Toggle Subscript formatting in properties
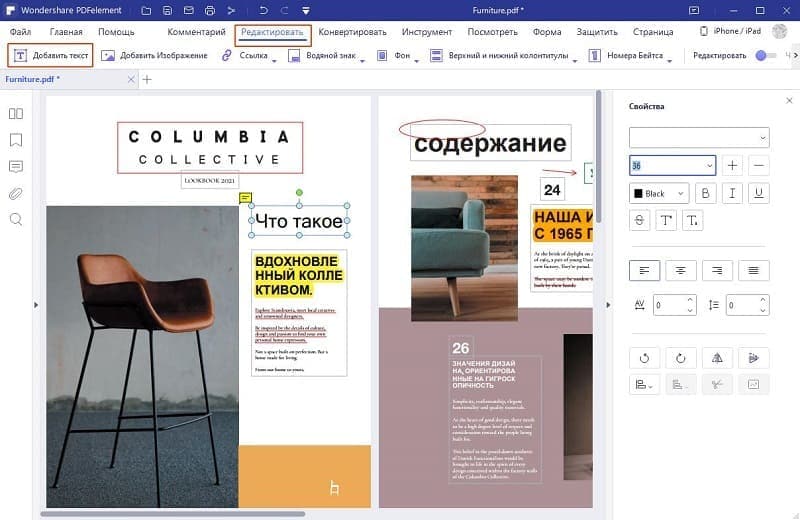This screenshot has height=520, width=800. pyautogui.click(x=692, y=220)
